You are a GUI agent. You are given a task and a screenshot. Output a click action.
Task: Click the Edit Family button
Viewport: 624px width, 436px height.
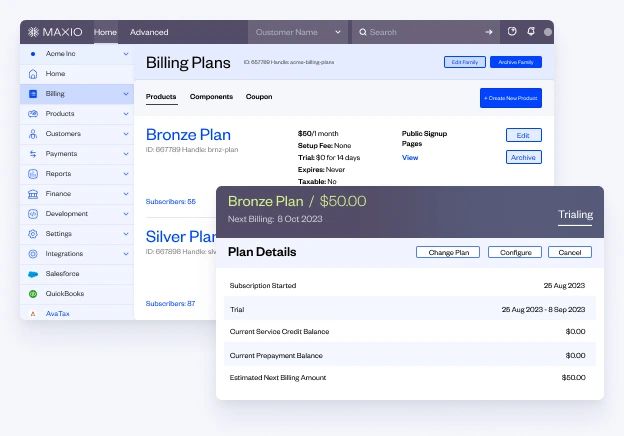tap(465, 62)
